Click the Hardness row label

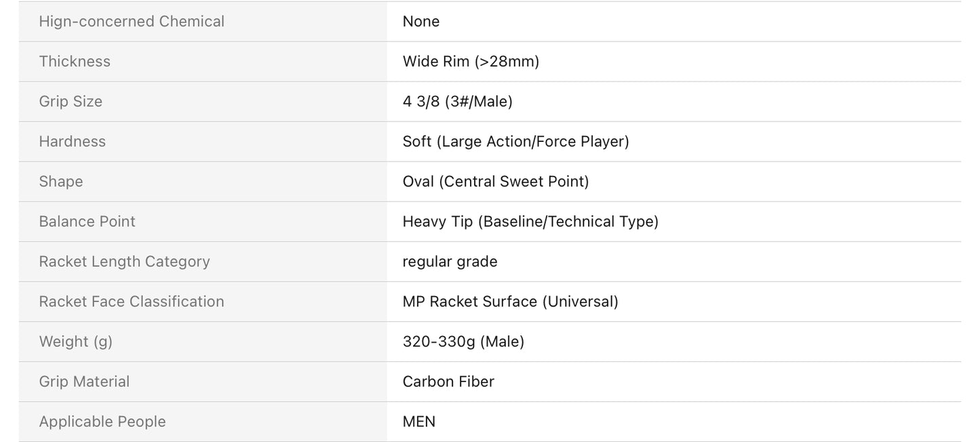(x=72, y=141)
